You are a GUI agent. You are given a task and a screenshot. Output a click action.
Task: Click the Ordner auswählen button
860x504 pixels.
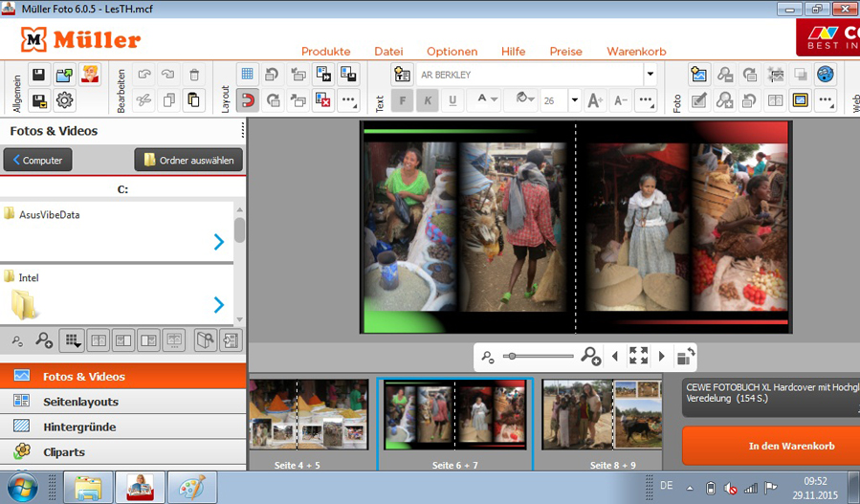tap(188, 160)
